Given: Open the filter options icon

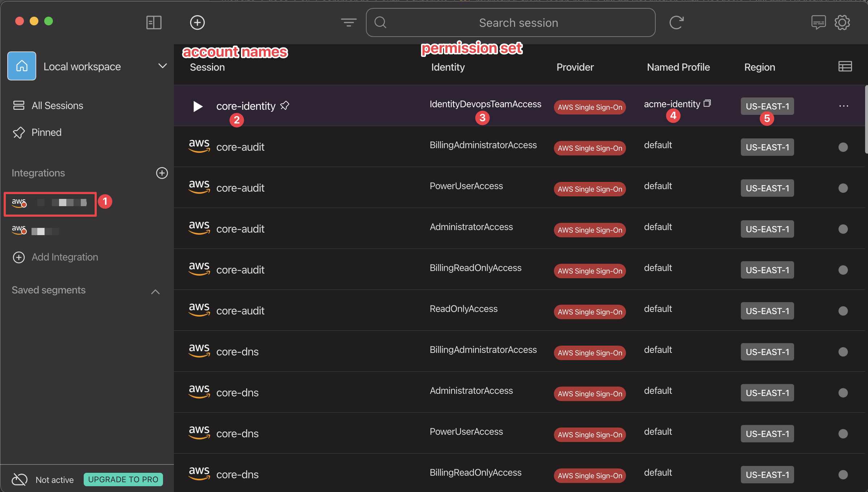Looking at the screenshot, I should [349, 22].
